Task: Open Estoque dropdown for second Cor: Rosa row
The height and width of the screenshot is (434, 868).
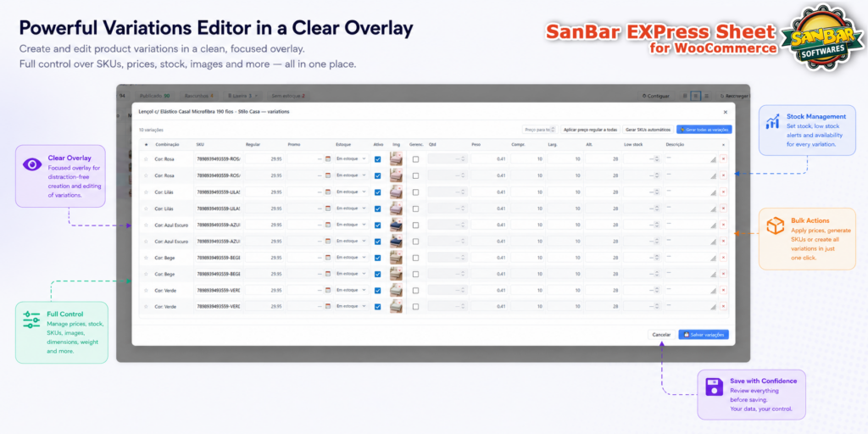Action: tap(352, 175)
